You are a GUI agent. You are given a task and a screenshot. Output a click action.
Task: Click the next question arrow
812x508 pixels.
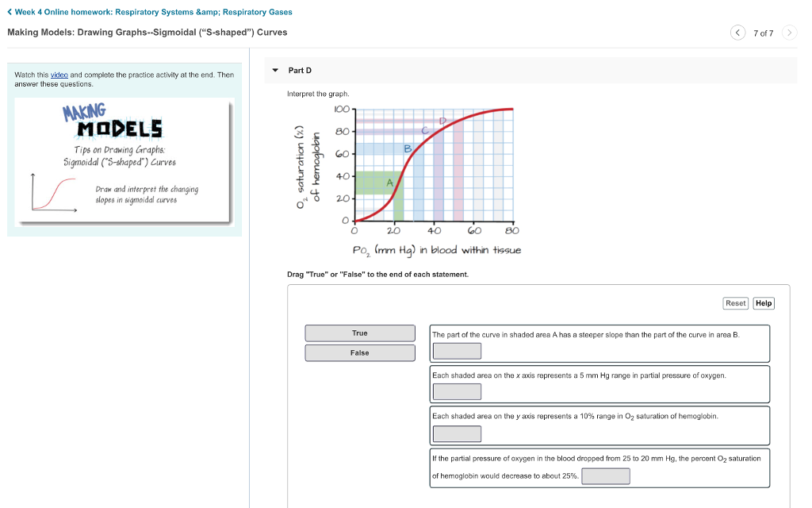(789, 33)
